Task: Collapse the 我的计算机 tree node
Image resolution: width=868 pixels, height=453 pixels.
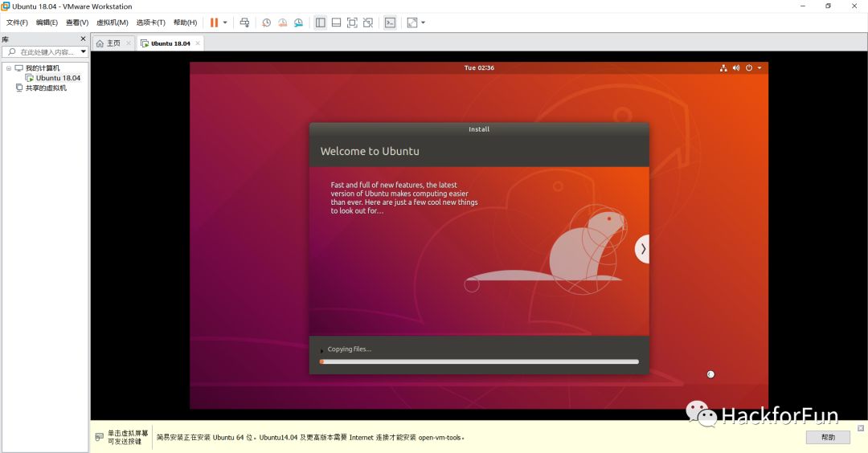Action: pyautogui.click(x=9, y=68)
